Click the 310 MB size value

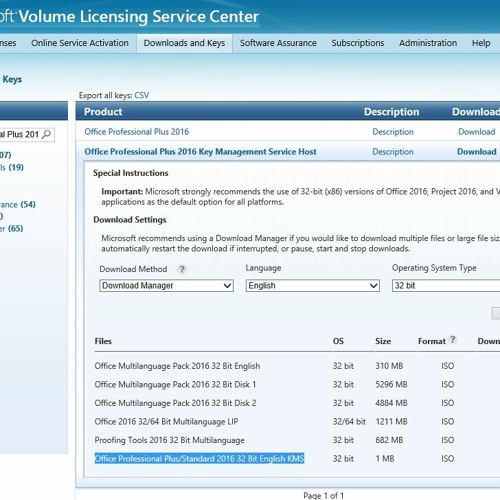click(x=389, y=366)
